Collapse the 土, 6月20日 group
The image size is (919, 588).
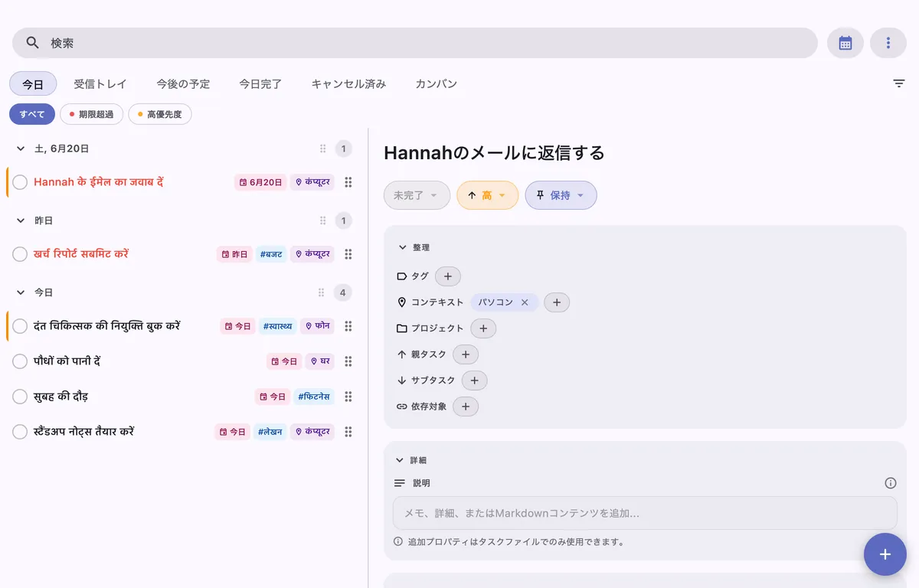pos(21,149)
